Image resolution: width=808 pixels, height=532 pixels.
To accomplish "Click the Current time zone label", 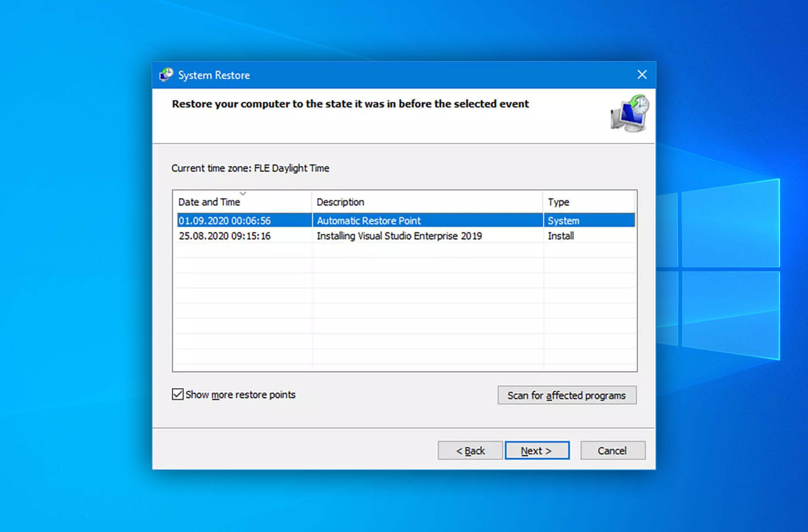I will pyautogui.click(x=250, y=168).
